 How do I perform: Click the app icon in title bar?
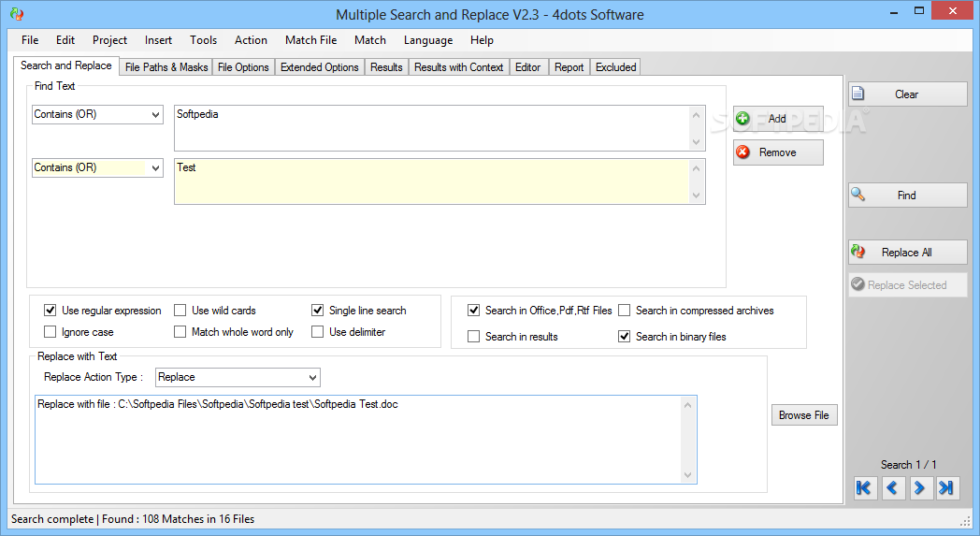coord(17,14)
